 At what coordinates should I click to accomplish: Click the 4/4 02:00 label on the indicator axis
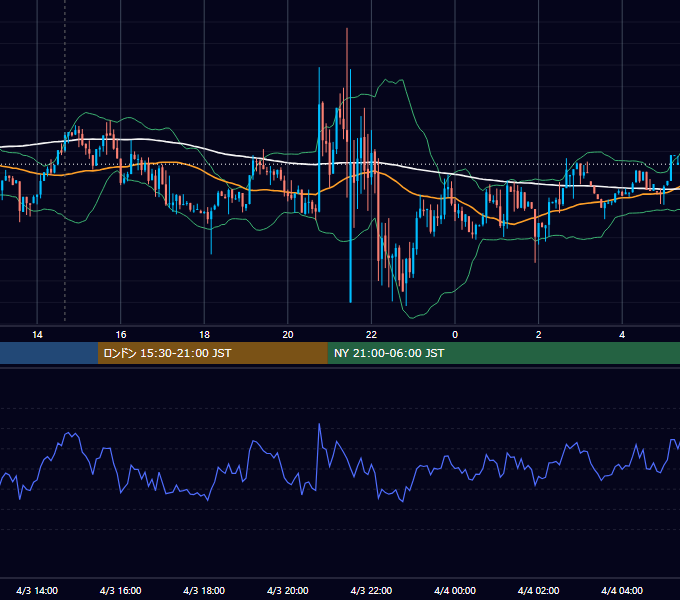click(x=538, y=590)
